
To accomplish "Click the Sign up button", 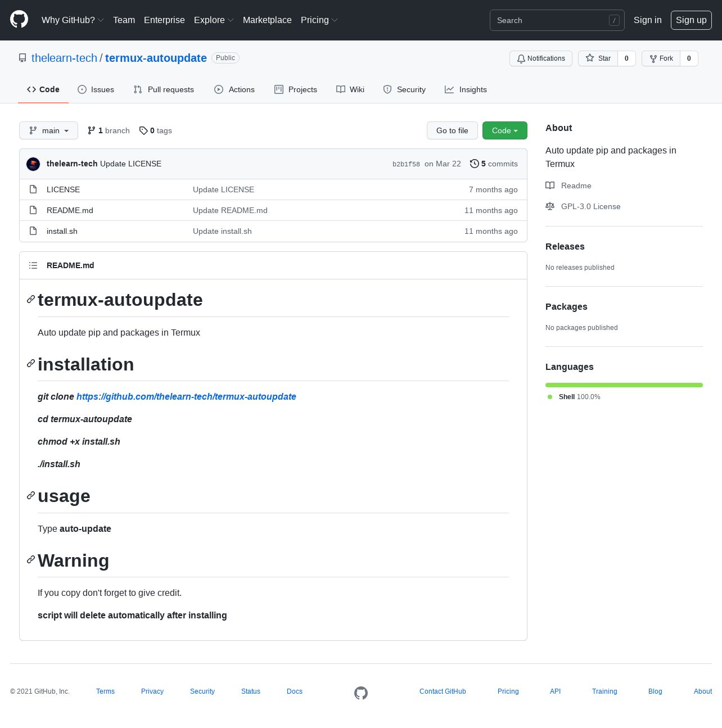I will pyautogui.click(x=691, y=20).
